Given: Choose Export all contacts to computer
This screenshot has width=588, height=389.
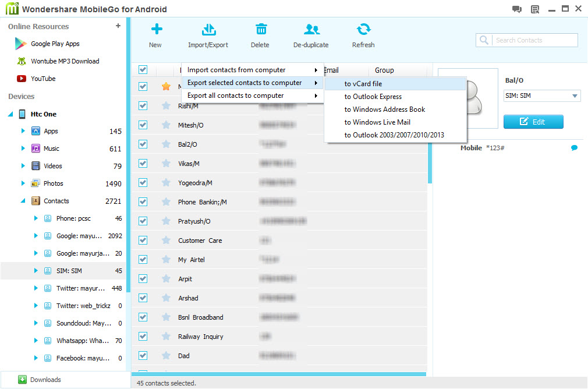Looking at the screenshot, I should [x=253, y=96].
